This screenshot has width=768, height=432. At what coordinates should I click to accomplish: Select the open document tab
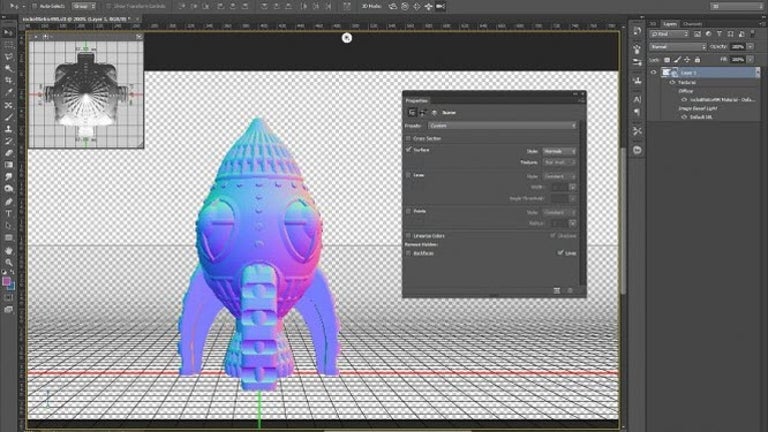pyautogui.click(x=80, y=19)
